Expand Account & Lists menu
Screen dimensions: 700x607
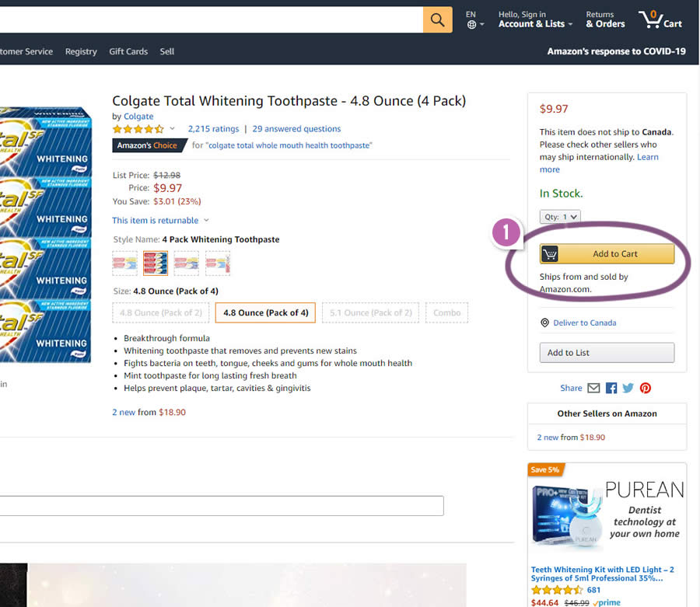click(535, 24)
